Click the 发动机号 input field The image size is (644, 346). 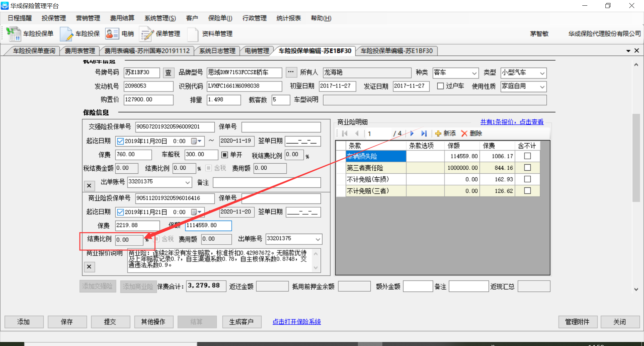[x=148, y=86]
